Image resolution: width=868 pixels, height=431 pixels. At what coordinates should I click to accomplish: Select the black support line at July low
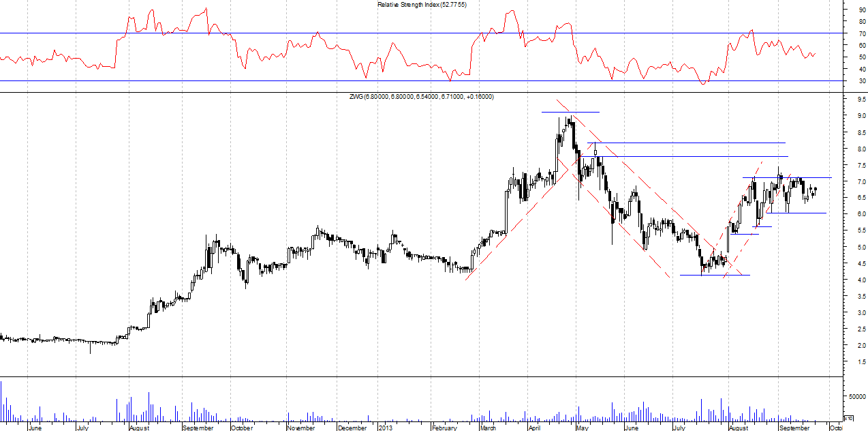pyautogui.click(x=715, y=276)
